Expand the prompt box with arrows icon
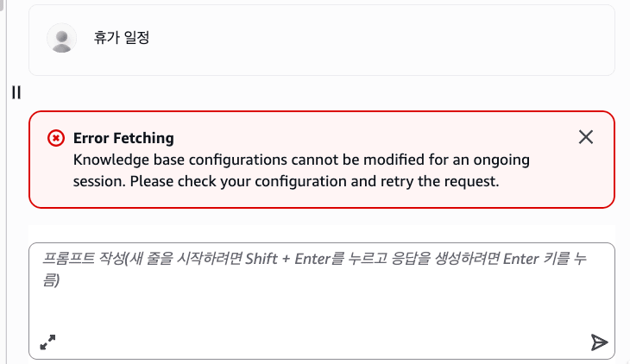 (48, 343)
